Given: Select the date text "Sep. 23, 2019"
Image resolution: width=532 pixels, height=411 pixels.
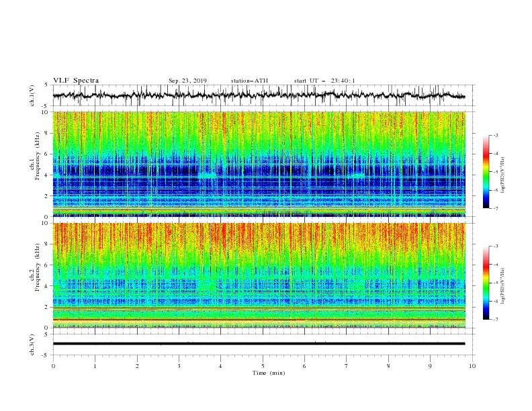Looking at the screenshot, I should click(187, 81).
